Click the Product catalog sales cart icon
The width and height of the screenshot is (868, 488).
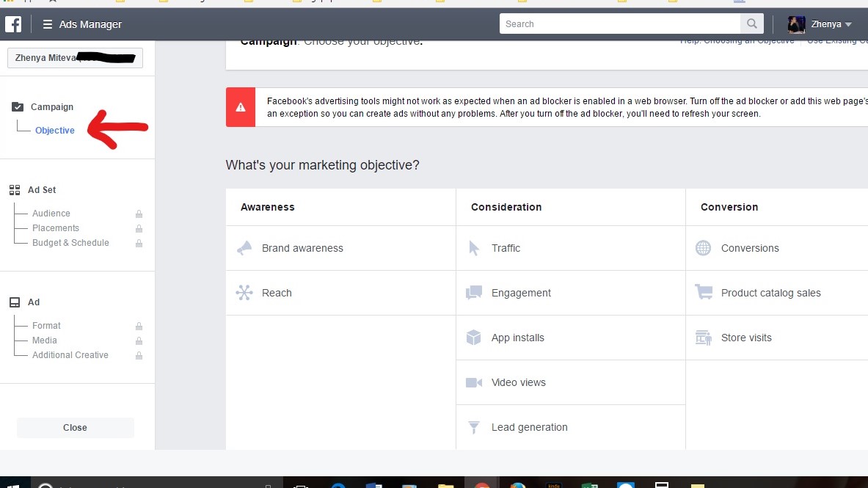[x=704, y=292]
